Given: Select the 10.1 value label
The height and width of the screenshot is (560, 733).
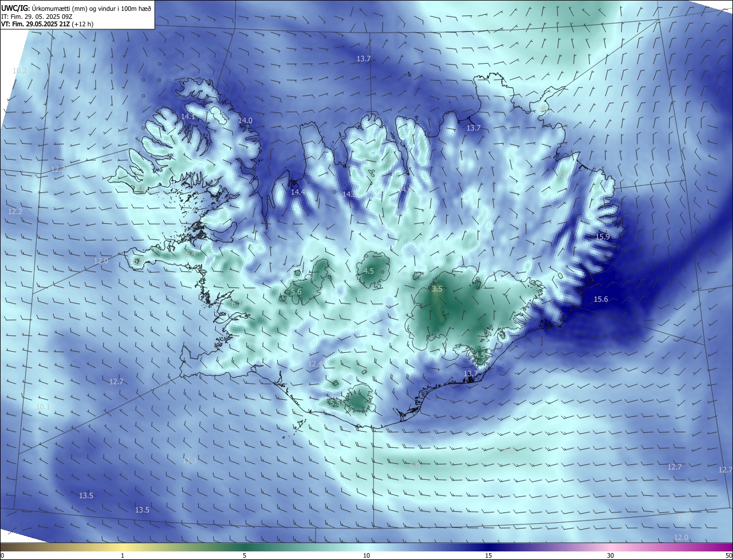Looking at the screenshot, I should [x=44, y=407].
